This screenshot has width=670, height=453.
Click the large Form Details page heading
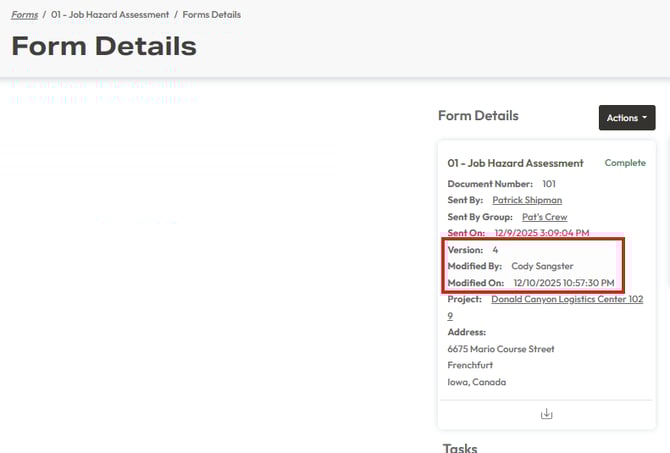[104, 46]
